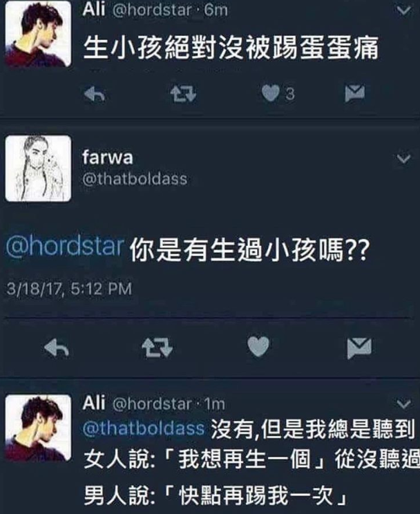420x514 pixels.
Task: Reply to Ali's first tweet
Action: point(95,95)
